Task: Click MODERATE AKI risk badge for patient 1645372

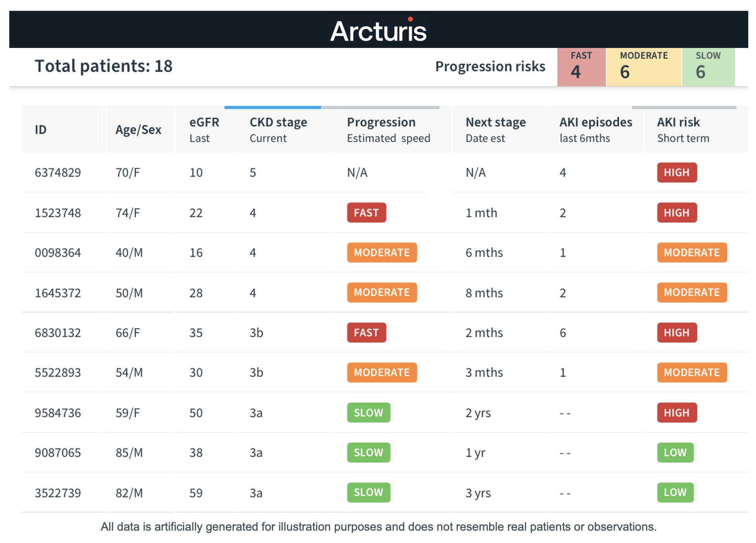Action: click(x=692, y=293)
